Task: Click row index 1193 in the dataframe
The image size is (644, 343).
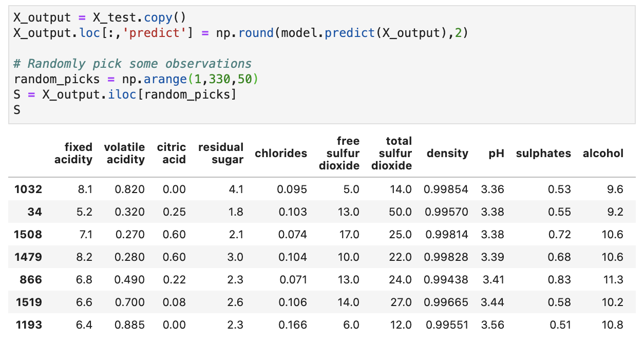Action: 28,325
